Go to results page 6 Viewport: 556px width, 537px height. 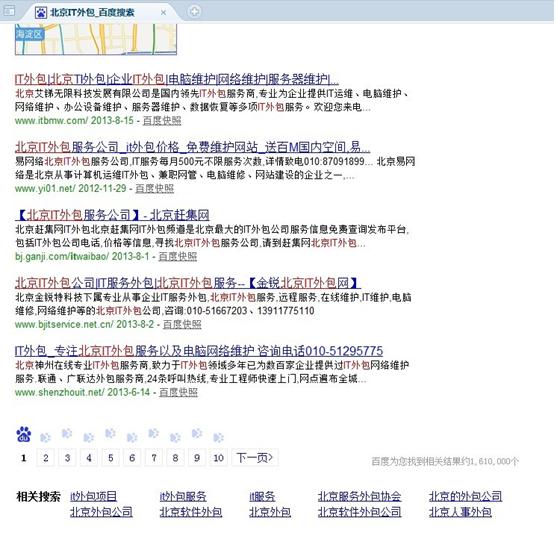click(132, 458)
